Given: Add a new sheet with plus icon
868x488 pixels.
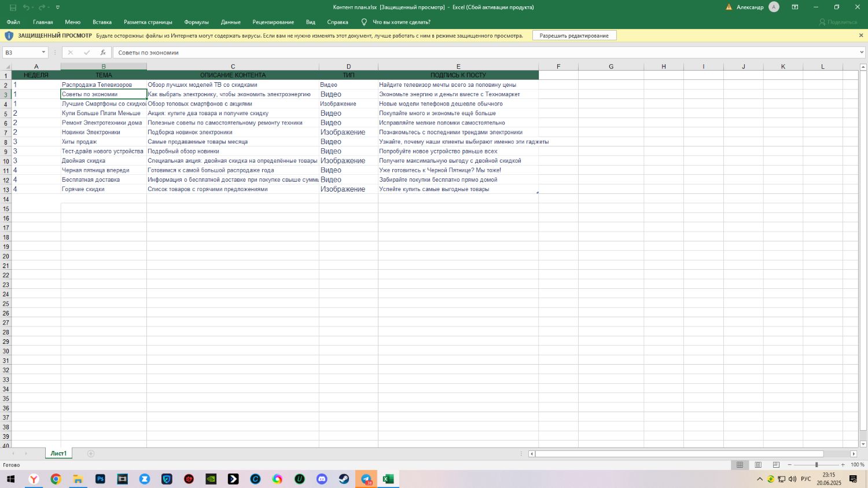Looking at the screenshot, I should point(91,454).
